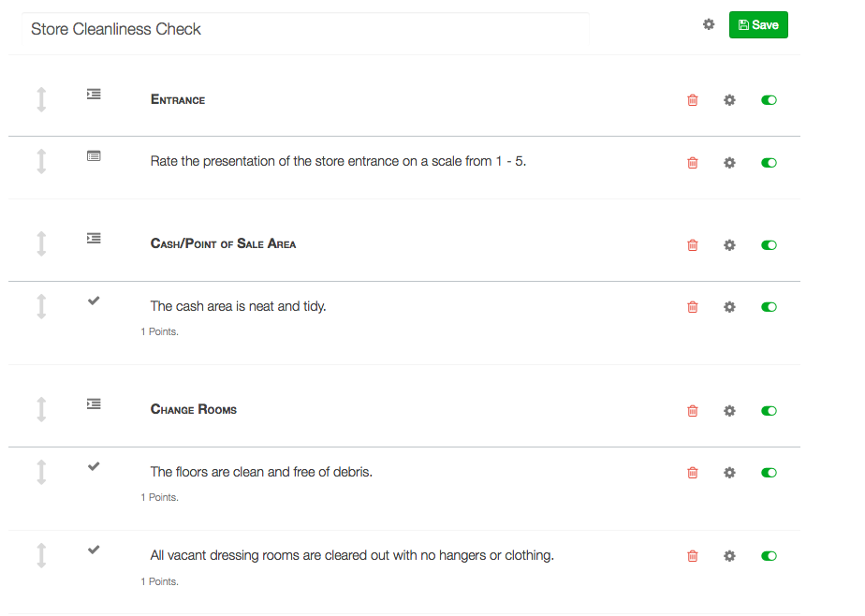Delete the store entrance rating question
This screenshot has width=865, height=616.
(693, 163)
